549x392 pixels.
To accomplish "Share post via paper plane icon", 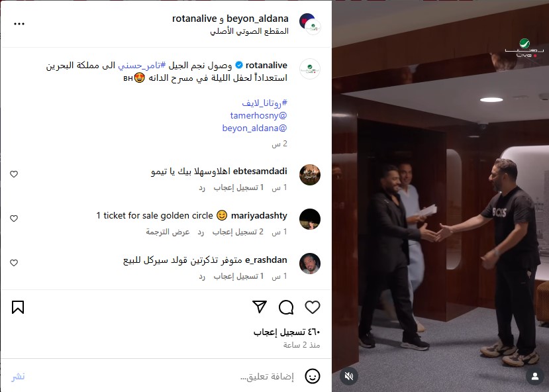I will point(260,307).
